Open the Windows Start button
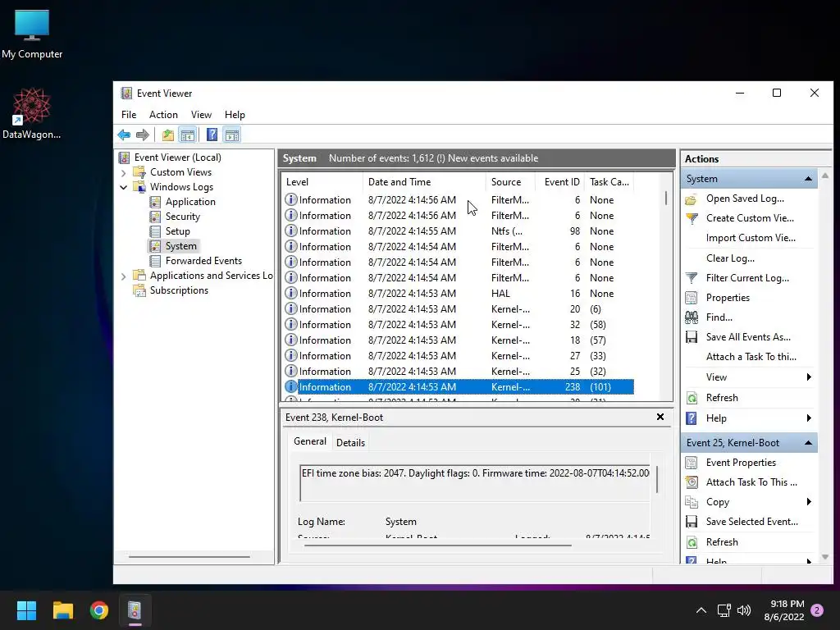The height and width of the screenshot is (630, 840). pyautogui.click(x=26, y=610)
